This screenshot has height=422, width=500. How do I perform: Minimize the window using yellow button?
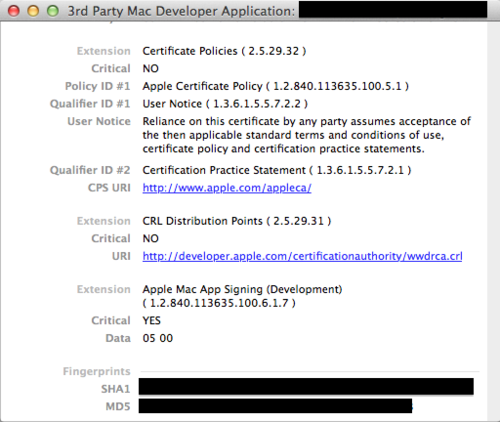pos(33,11)
